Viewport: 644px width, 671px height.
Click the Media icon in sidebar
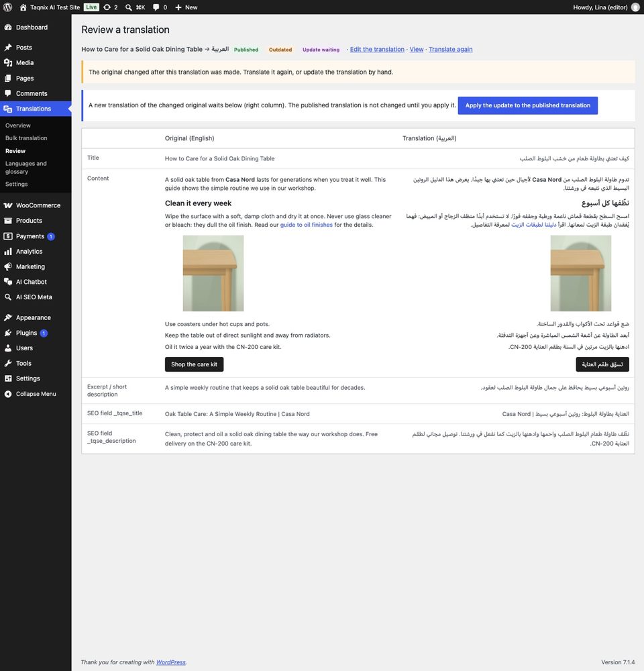coord(8,62)
